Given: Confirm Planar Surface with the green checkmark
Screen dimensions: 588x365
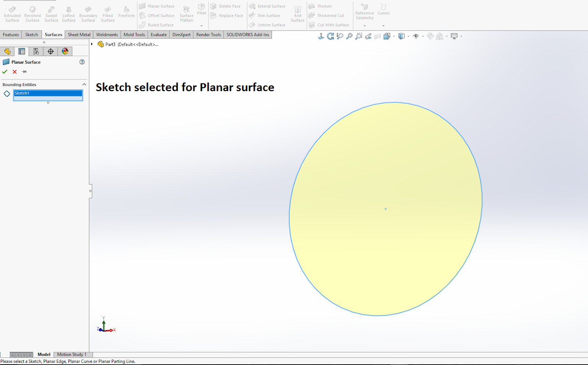Looking at the screenshot, I should point(5,72).
